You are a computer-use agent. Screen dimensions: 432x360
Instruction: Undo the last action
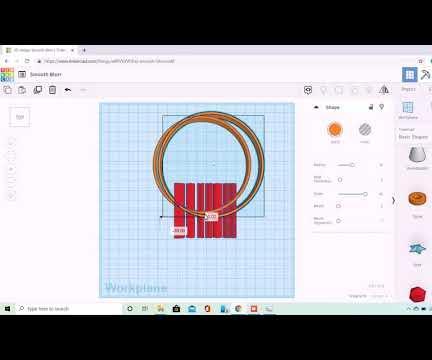click(68, 90)
